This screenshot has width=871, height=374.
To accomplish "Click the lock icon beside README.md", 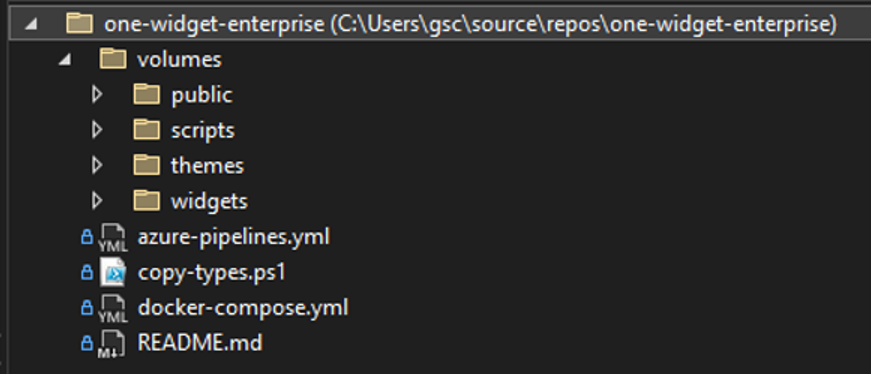I will click(x=87, y=343).
